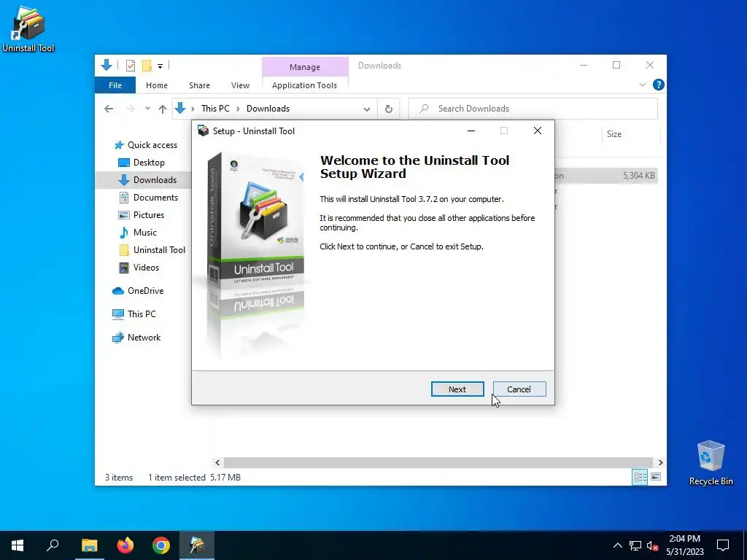747x560 pixels.
Task: Close the Setup - Uninstall Tool dialog
Action: pos(538,131)
